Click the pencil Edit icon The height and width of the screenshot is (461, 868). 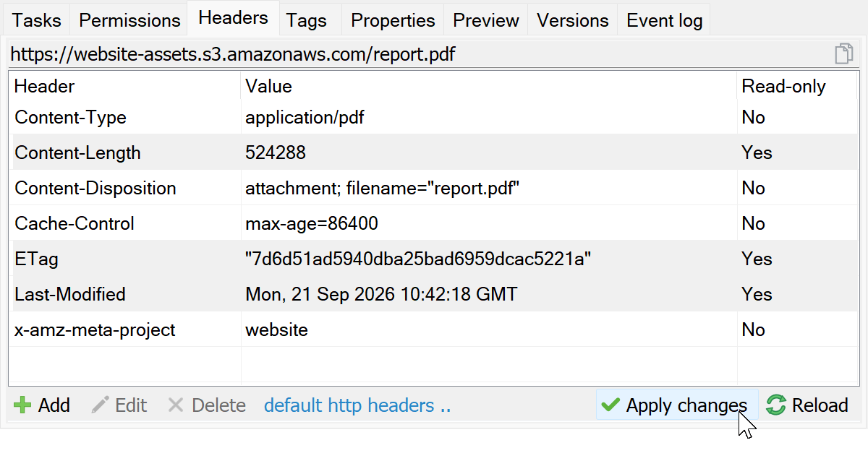tap(100, 405)
